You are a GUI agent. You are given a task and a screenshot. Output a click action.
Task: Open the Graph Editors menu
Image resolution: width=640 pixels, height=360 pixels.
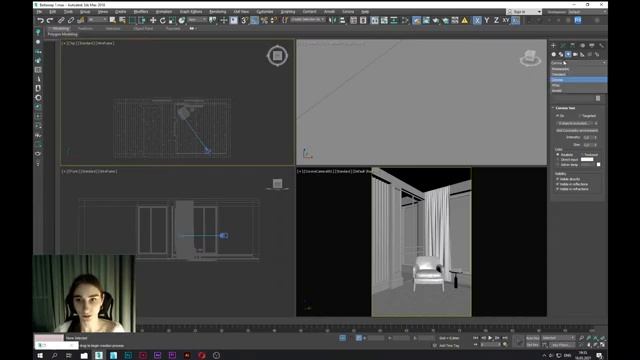click(x=191, y=12)
